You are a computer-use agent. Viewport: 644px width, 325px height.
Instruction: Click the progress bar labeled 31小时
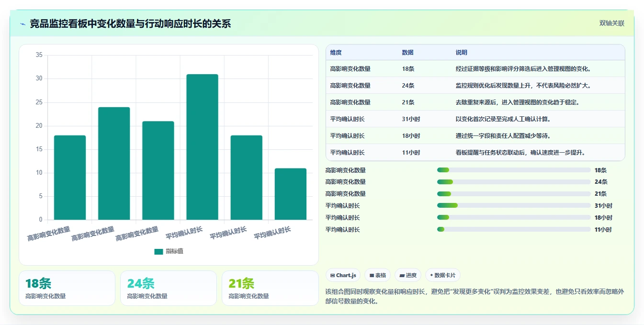point(514,206)
